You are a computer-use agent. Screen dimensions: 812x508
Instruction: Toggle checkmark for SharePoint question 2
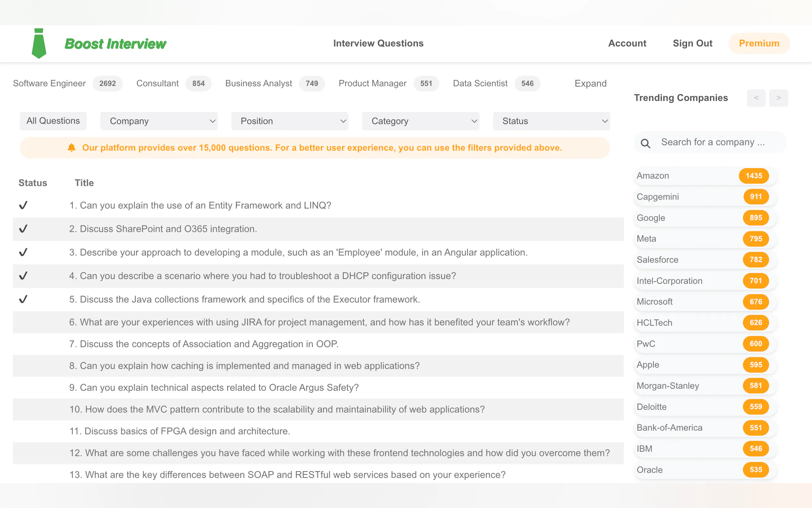coord(23,229)
